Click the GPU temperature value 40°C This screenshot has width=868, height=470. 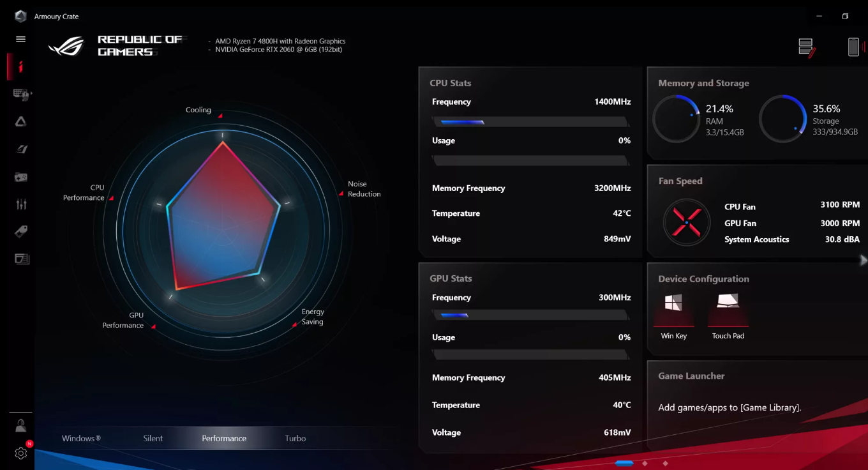[x=622, y=405]
